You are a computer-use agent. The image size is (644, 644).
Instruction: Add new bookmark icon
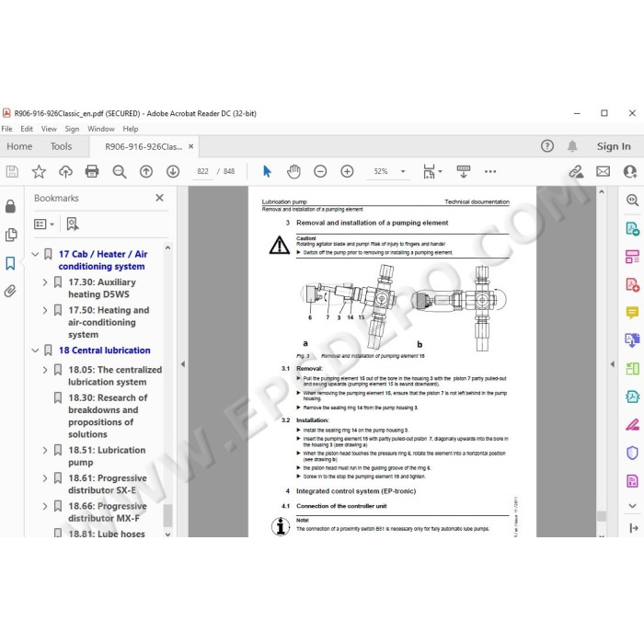tap(73, 224)
